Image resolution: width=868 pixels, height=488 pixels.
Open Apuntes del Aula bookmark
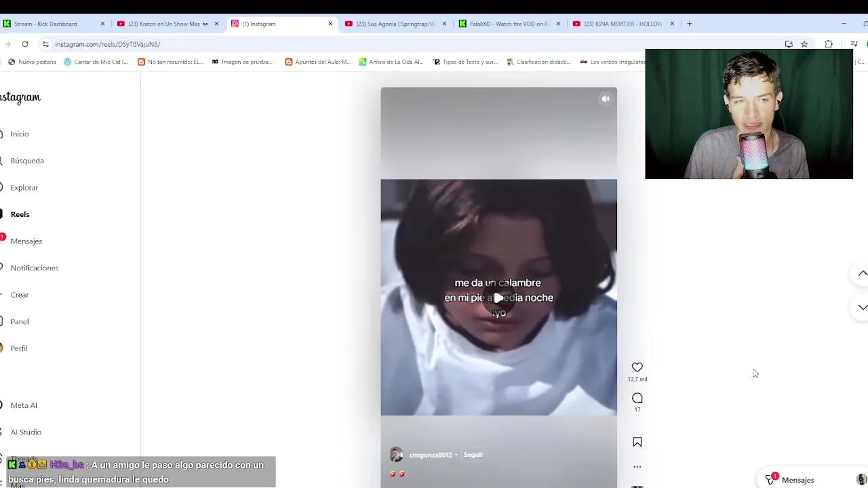point(318,62)
